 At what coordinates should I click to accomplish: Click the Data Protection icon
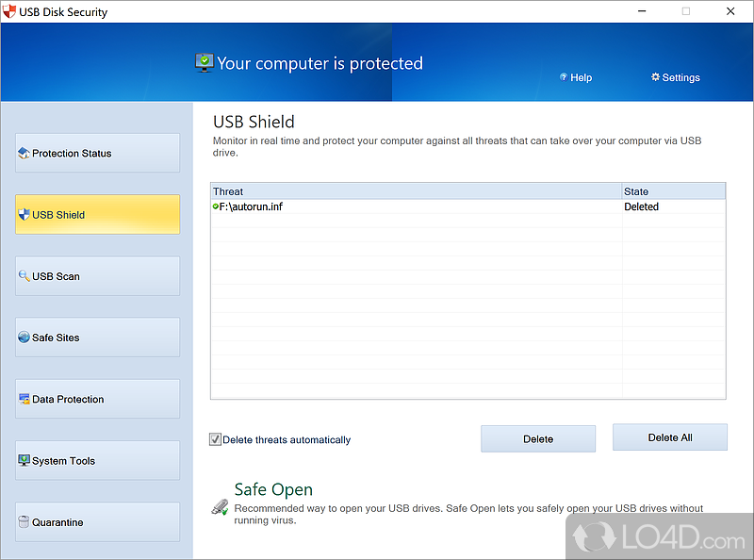pyautogui.click(x=24, y=399)
